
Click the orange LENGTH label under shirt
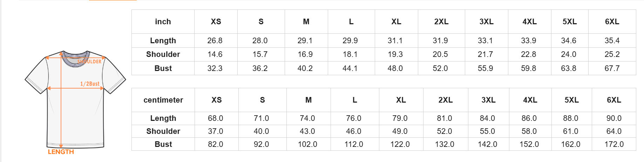[61, 152]
